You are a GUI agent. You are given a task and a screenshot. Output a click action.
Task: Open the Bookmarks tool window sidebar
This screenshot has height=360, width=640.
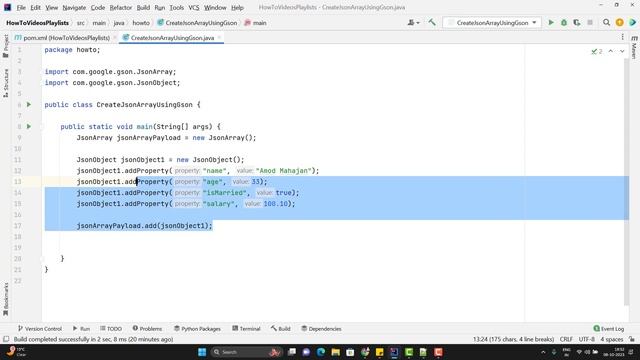coord(6,299)
